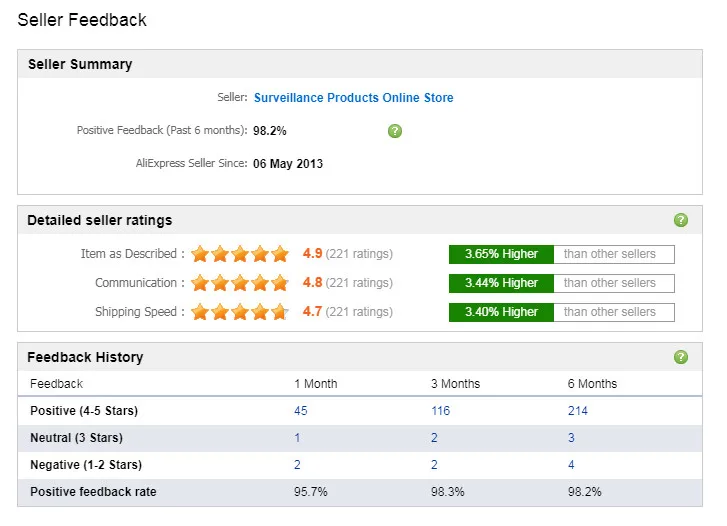Open 6 Months positive feedback count 214
Screen dimensions: 727x526
(x=577, y=411)
